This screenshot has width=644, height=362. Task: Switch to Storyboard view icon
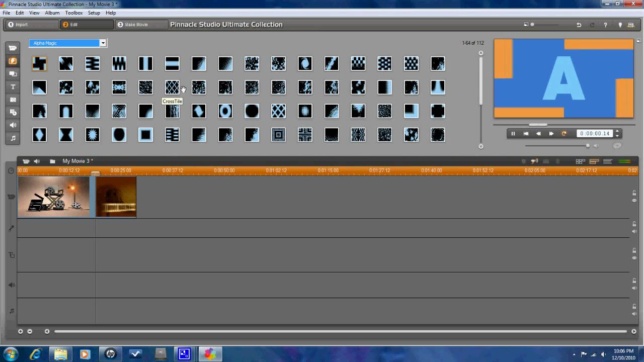[x=580, y=161]
